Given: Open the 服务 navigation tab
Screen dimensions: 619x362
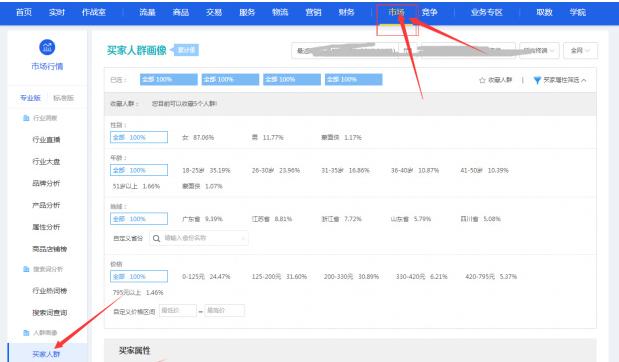Looking at the screenshot, I should coord(247,12).
